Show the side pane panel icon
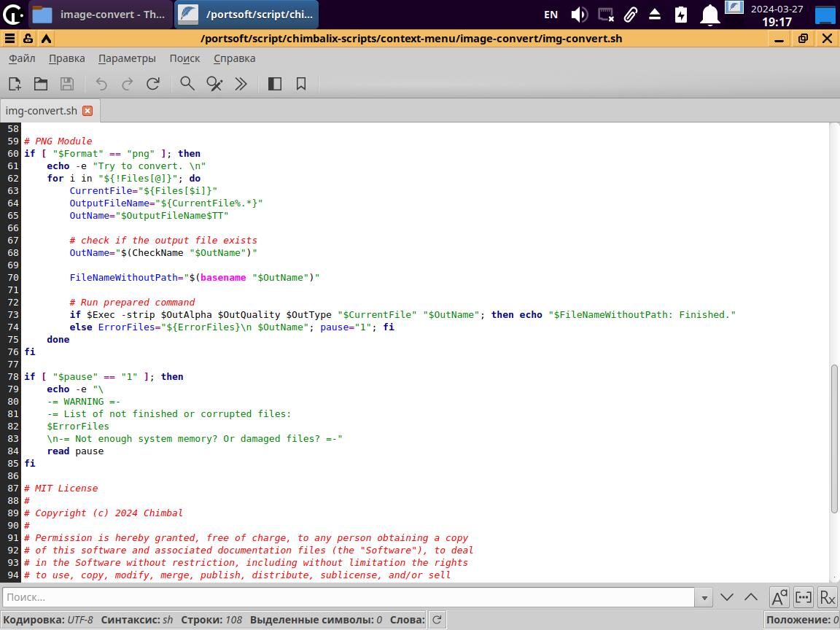The height and width of the screenshot is (630, 840). [x=275, y=84]
